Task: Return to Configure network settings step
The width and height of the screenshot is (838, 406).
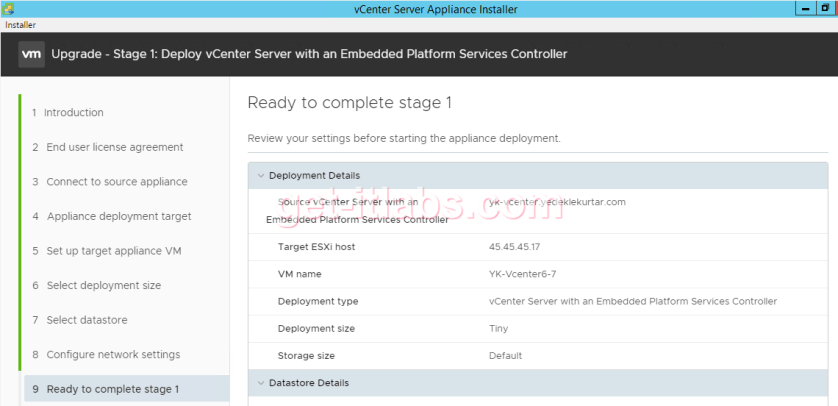Action: click(x=113, y=354)
